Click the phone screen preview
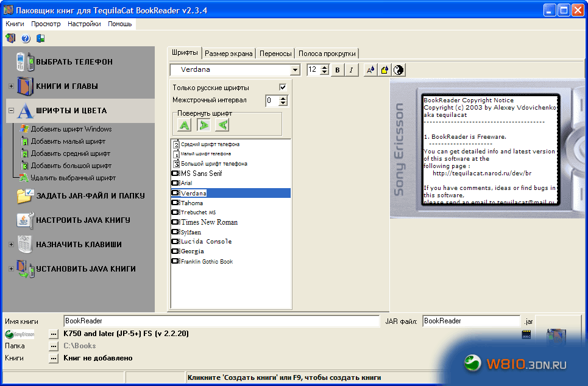The image size is (588, 386). pos(490,150)
